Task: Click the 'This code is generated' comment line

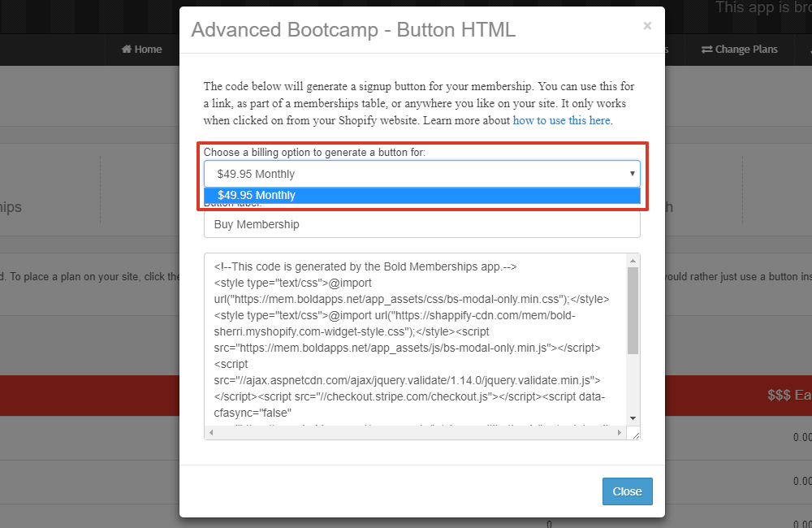Action: pyautogui.click(x=365, y=267)
